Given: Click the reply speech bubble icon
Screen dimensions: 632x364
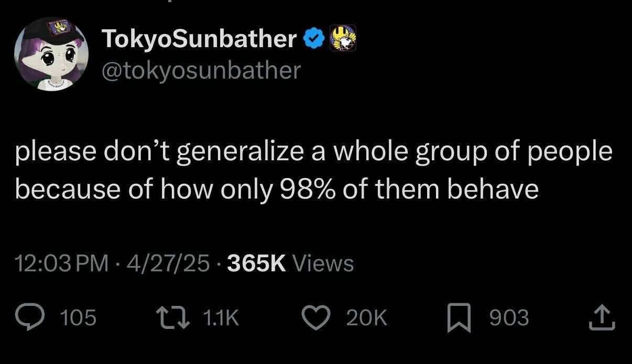Looking at the screenshot, I should point(32,318).
